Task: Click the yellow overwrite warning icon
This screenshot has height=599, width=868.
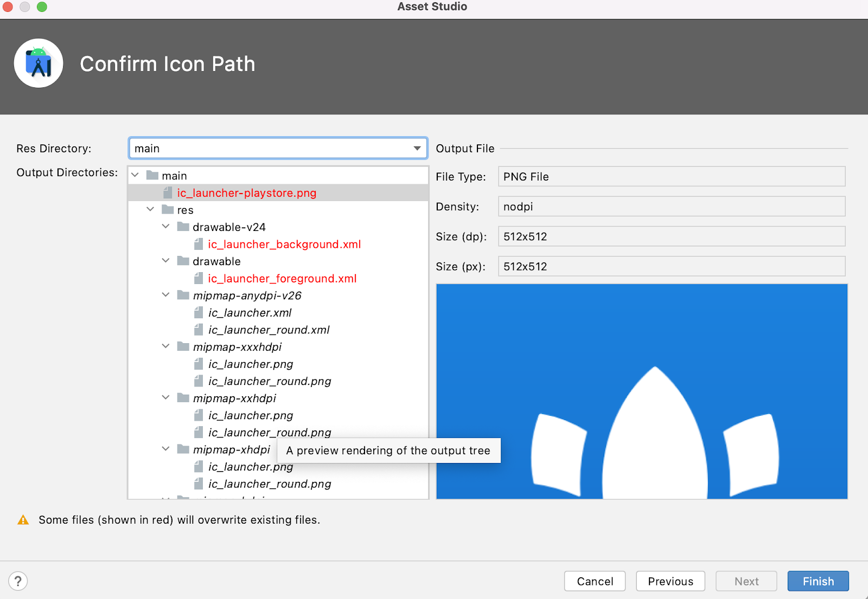Action: coord(23,520)
